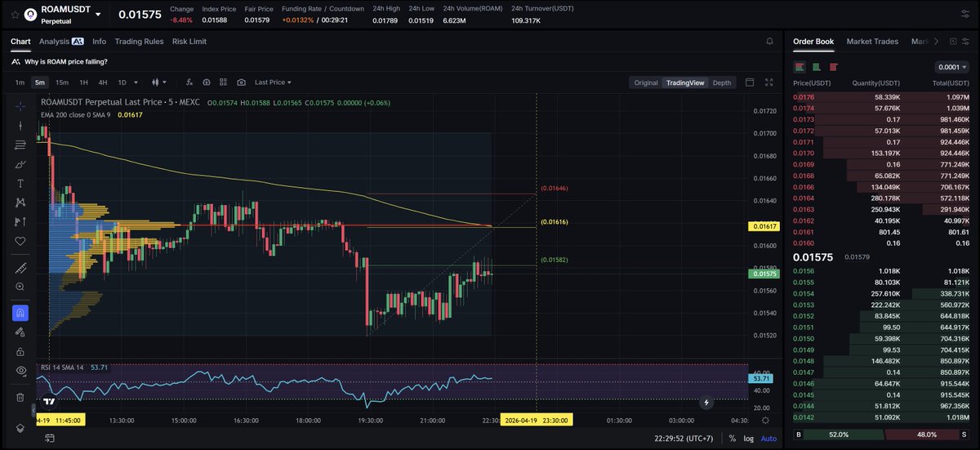980x450 pixels.
Task: Open the chart layout grid icon
Action: point(224,82)
